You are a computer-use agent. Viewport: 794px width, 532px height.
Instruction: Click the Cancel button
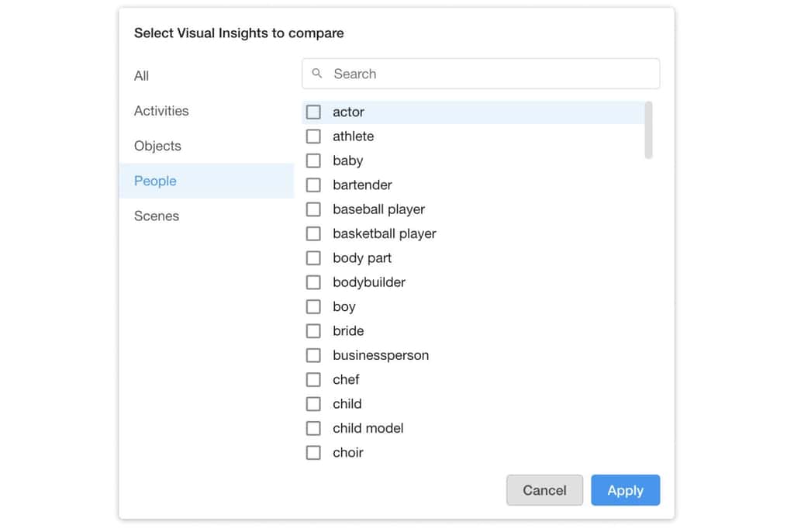544,490
